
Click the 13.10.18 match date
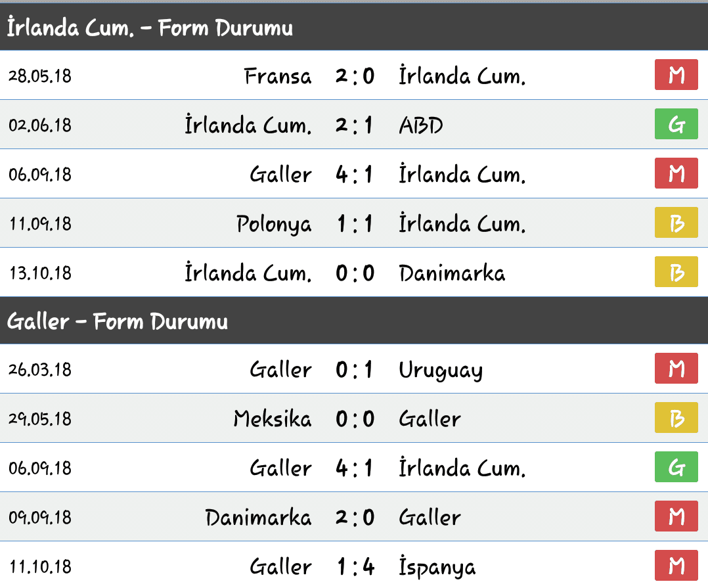[x=40, y=273]
